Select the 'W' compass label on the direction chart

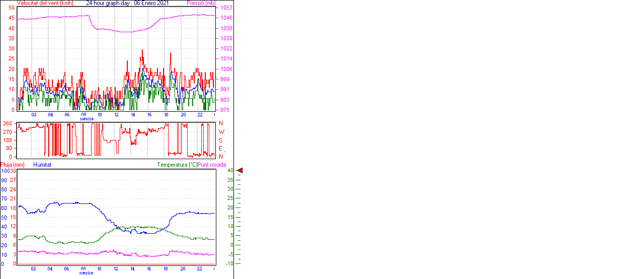221,132
